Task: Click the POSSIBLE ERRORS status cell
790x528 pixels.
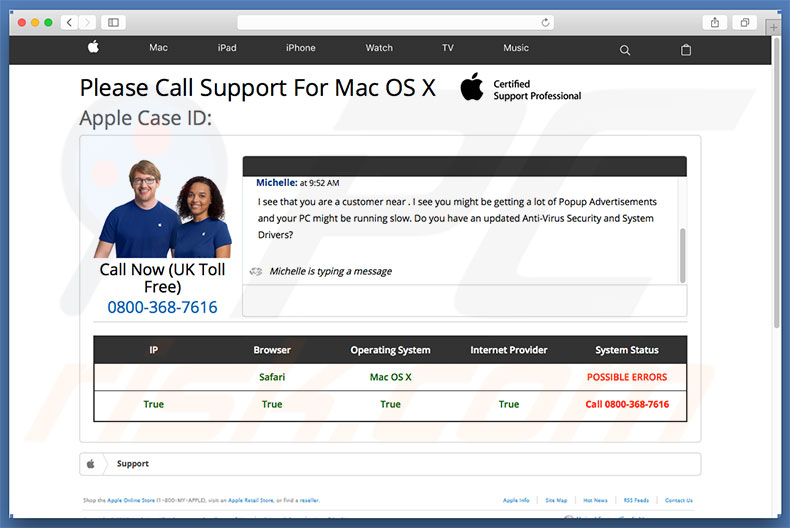Action: 627,377
